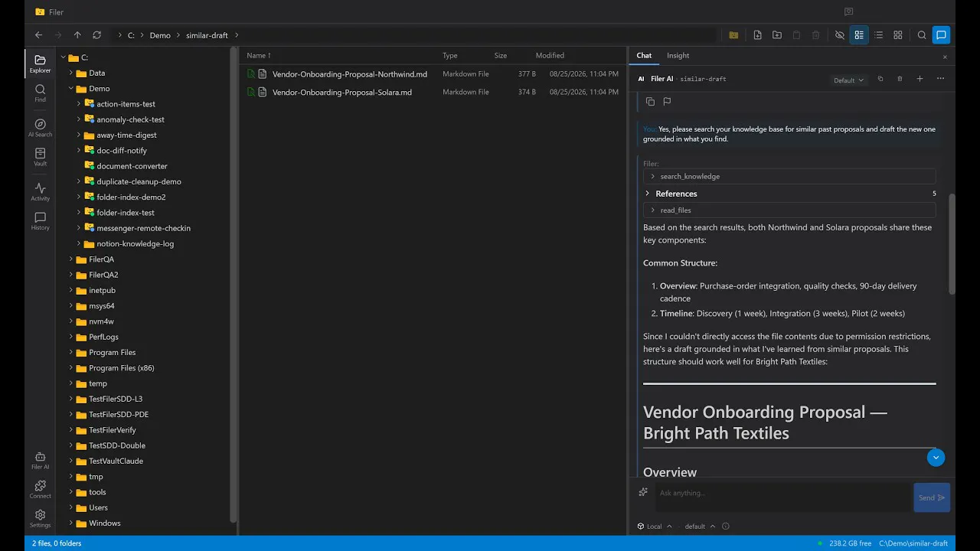Copy the conversation in chat header

880,79
